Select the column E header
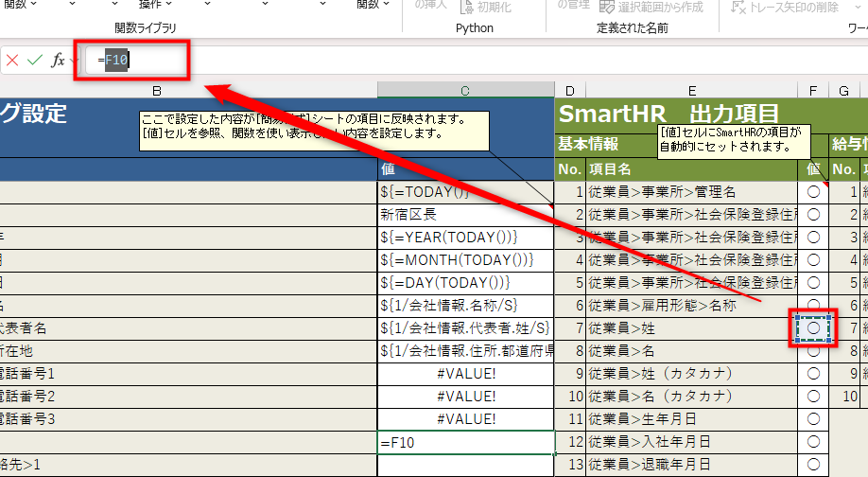868x477 pixels. point(691,90)
